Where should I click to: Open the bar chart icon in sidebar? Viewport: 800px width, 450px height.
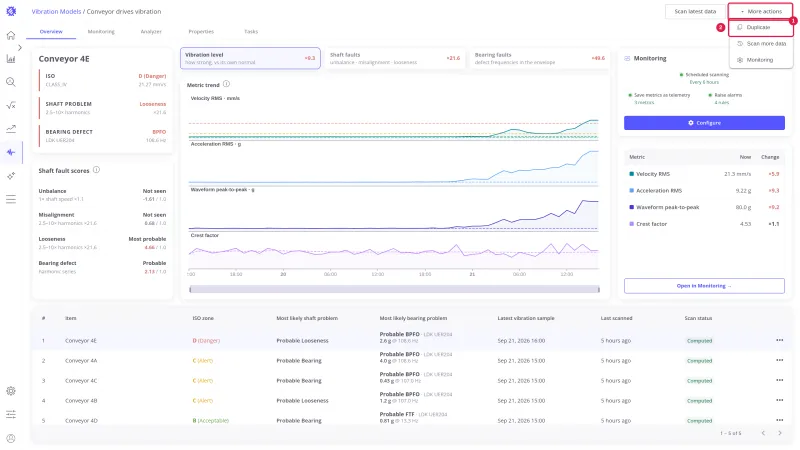[11, 59]
